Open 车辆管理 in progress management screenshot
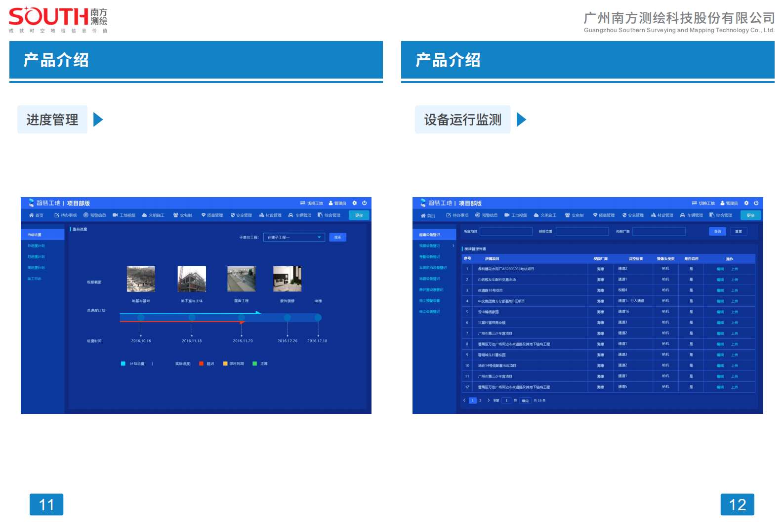 (300, 215)
